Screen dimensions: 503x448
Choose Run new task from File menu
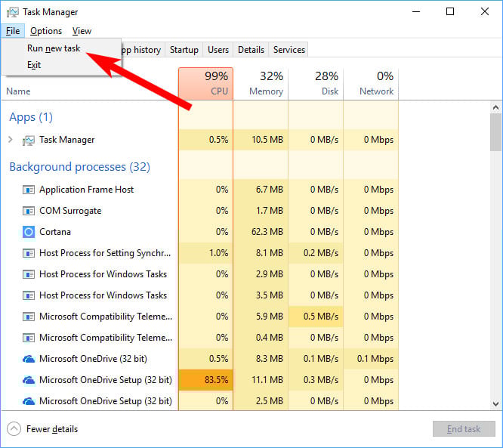click(x=54, y=48)
